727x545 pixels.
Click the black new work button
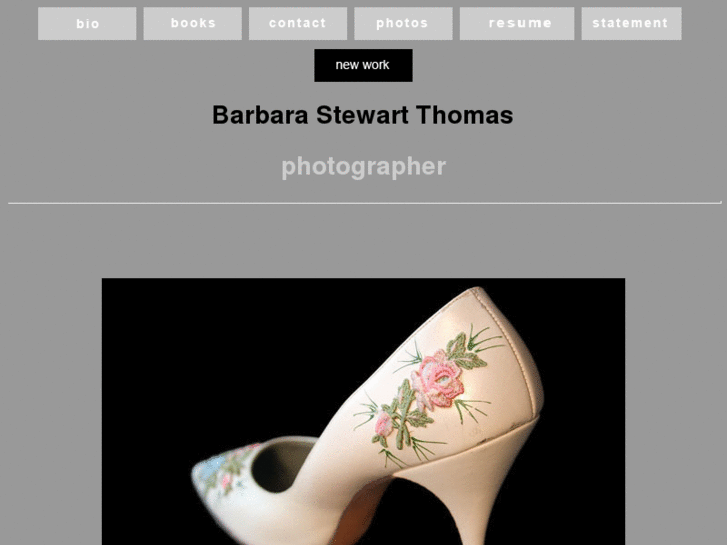click(363, 65)
